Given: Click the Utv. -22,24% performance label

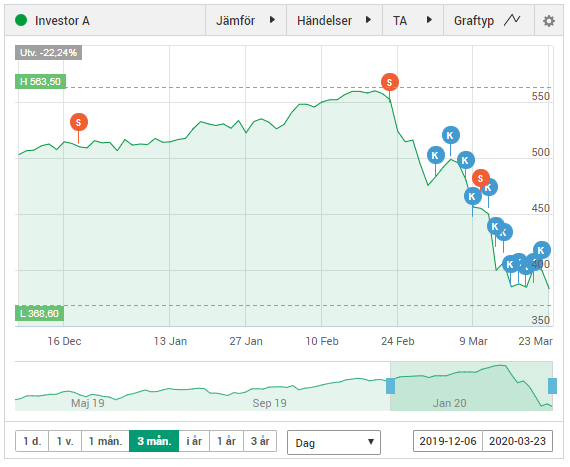Looking at the screenshot, I should [48, 53].
